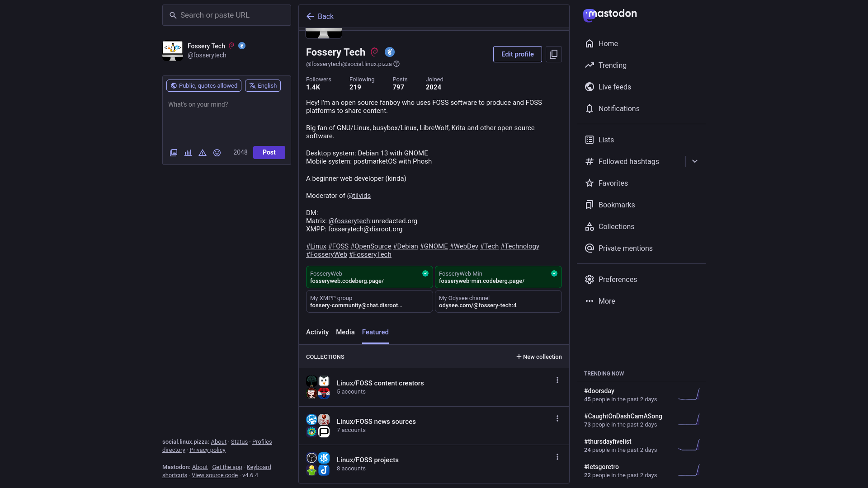Open the #letsgoretro trend

tap(601, 467)
